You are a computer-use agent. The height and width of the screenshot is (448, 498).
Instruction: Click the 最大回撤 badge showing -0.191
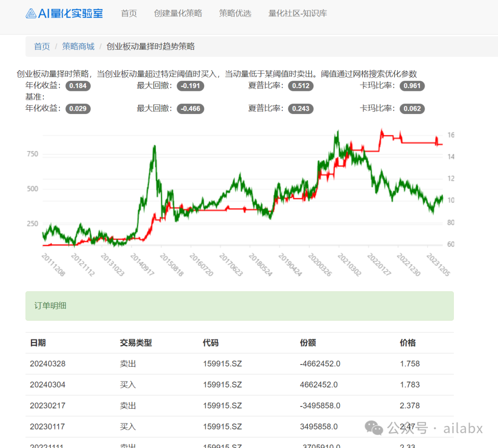pyautogui.click(x=190, y=86)
